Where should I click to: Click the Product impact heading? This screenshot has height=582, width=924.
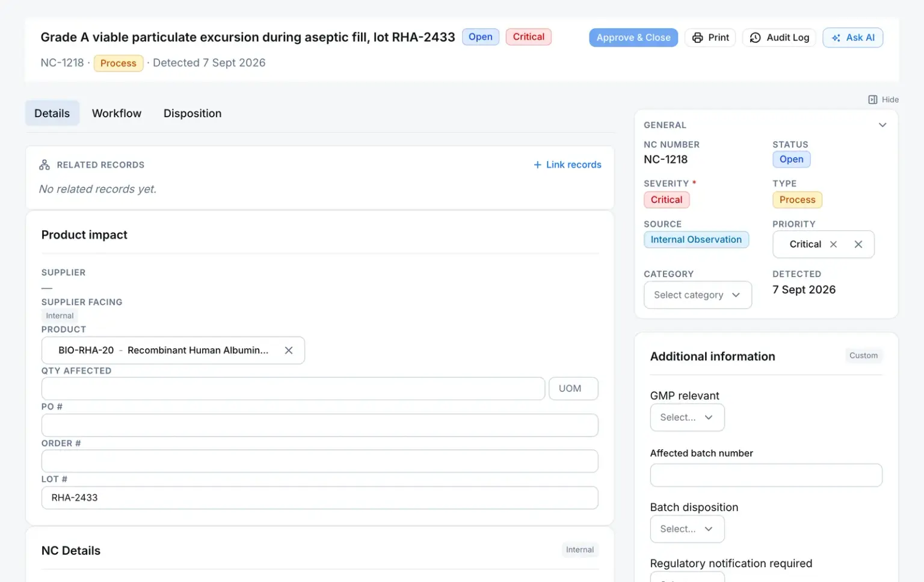pyautogui.click(x=84, y=235)
